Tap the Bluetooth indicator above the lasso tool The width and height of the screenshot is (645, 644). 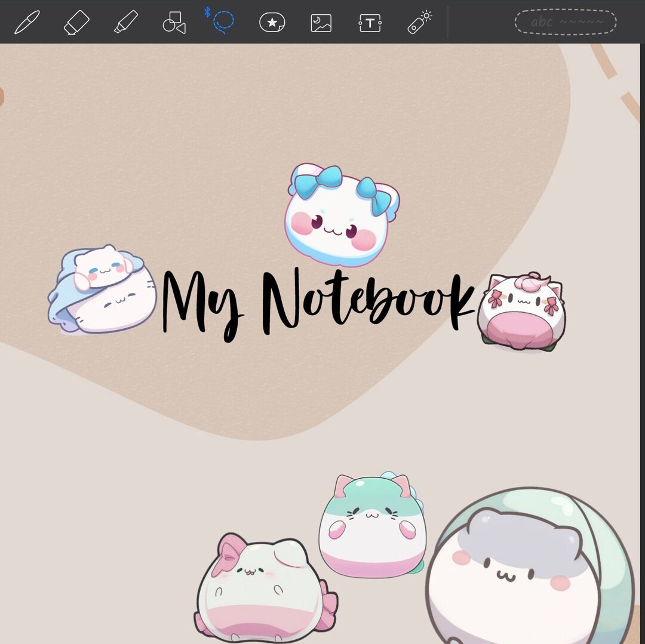[208, 10]
